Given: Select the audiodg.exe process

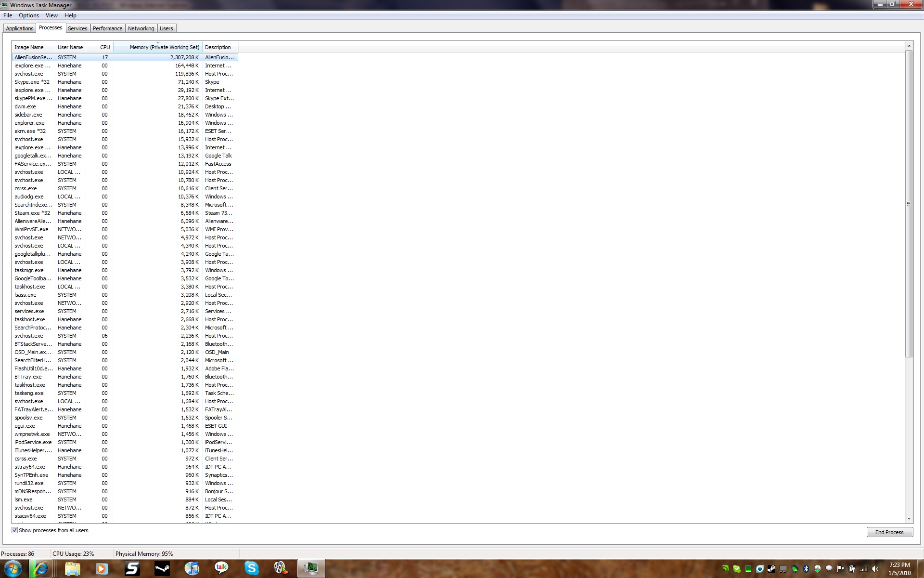Looking at the screenshot, I should [x=125, y=197].
